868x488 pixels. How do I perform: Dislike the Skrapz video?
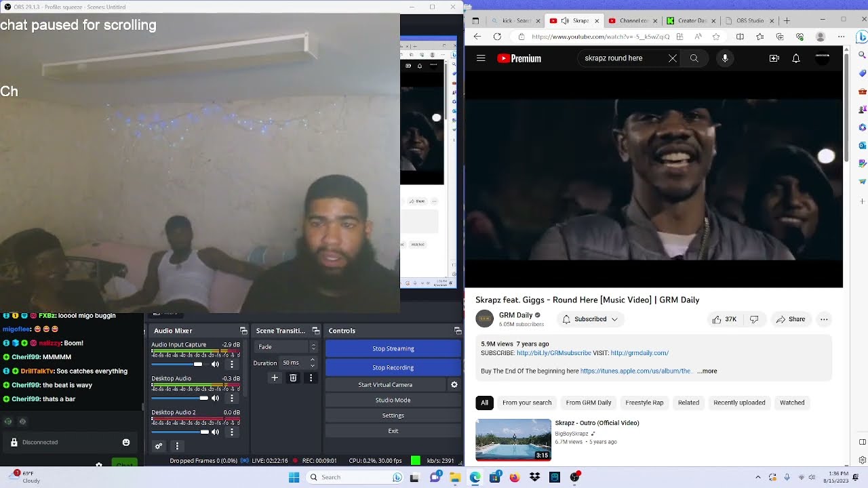coord(754,319)
